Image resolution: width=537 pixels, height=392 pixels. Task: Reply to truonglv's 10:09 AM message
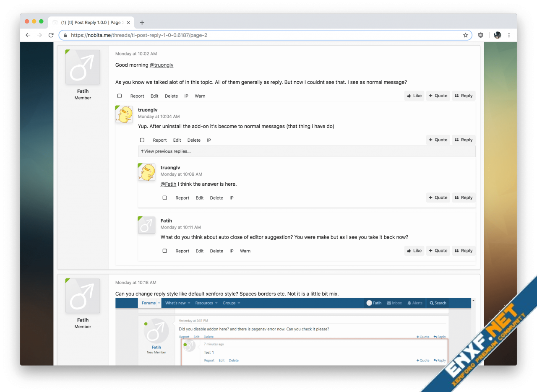pos(464,197)
